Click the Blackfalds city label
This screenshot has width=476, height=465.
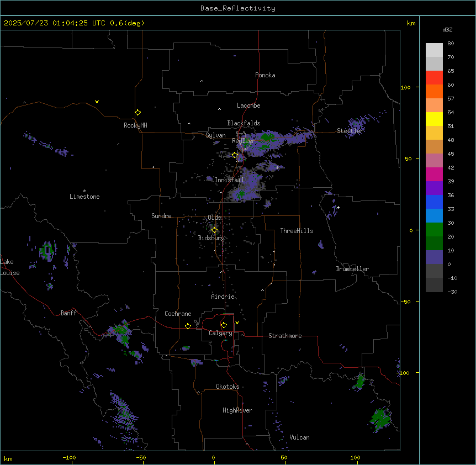pyautogui.click(x=244, y=123)
